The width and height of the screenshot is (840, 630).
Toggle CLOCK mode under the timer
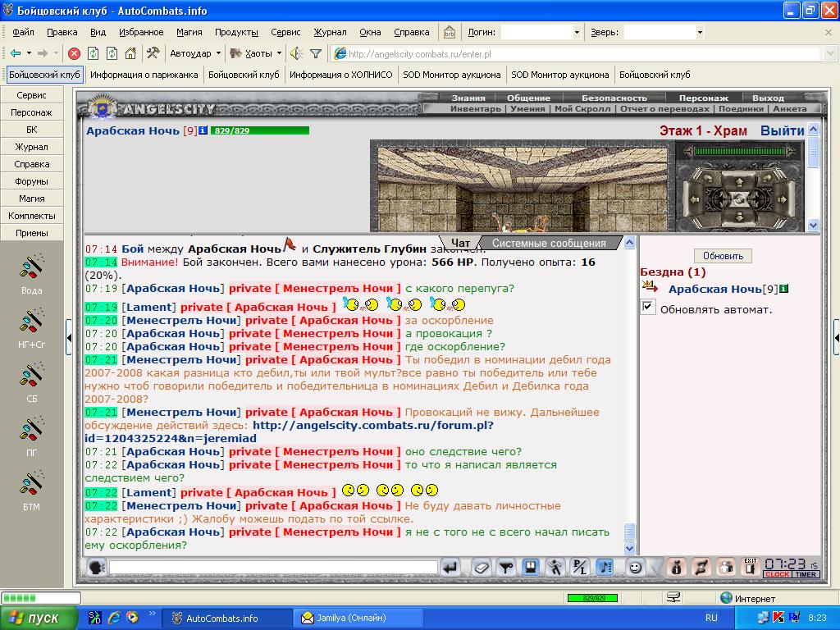tap(777, 574)
